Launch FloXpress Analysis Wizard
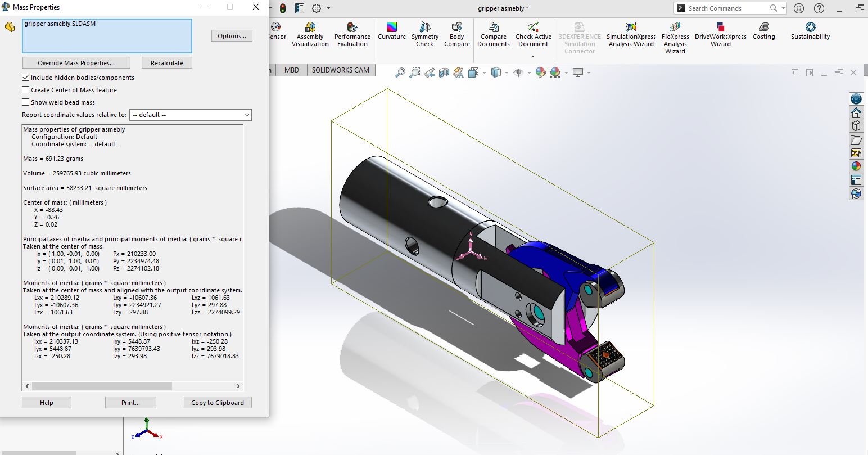 (675, 38)
